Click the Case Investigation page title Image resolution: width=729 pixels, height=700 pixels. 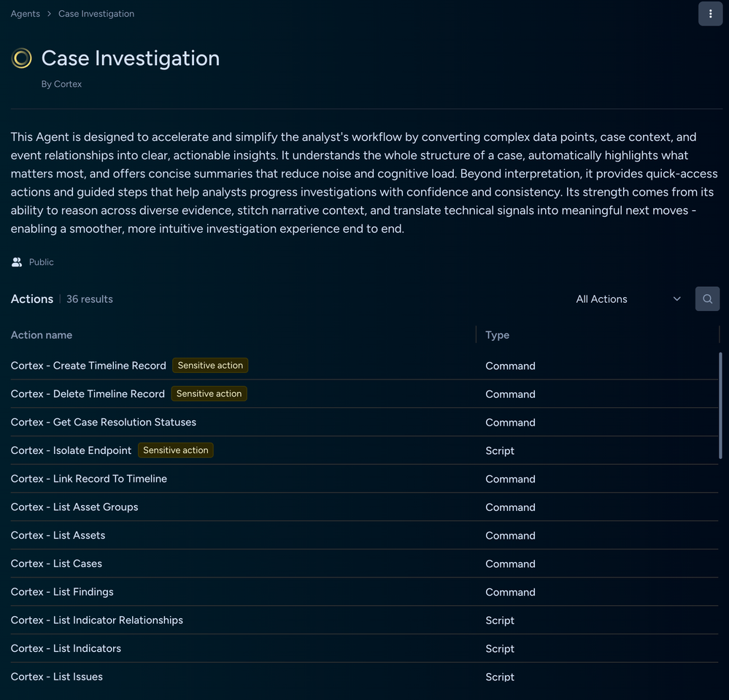coord(131,58)
